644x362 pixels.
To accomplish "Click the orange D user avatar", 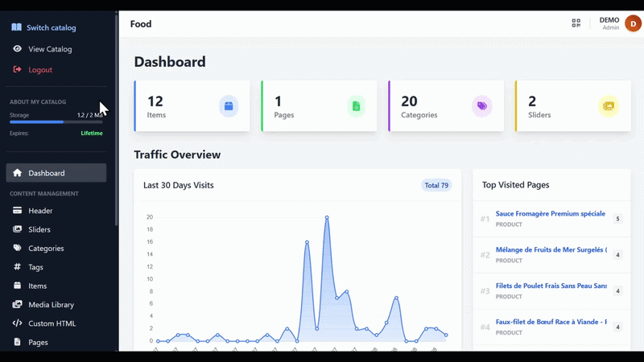I will click(x=634, y=23).
